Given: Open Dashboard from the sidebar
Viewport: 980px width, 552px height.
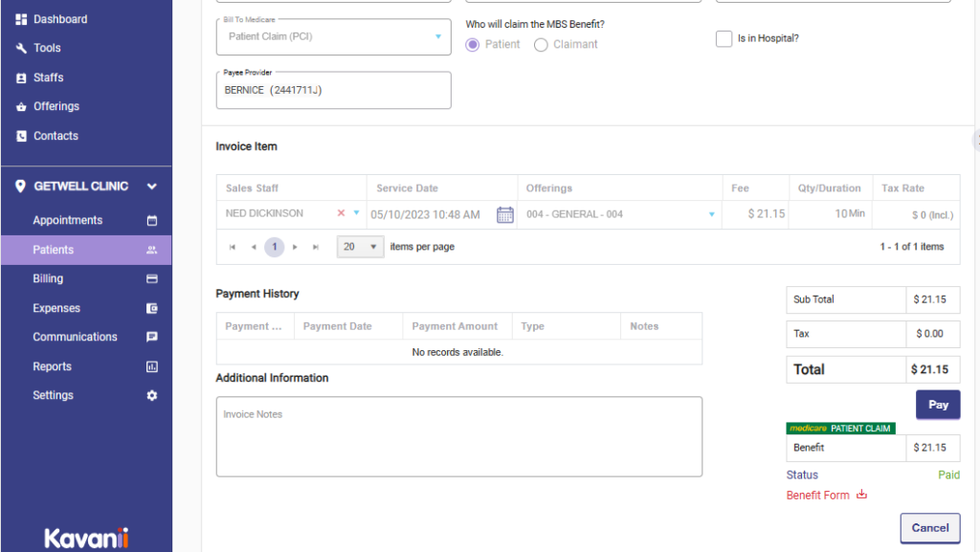Looking at the screenshot, I should 59,19.
